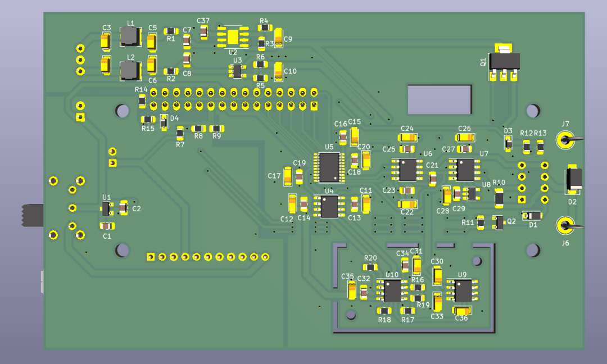Select the L2 inductor
This screenshot has height=364, width=607.
click(x=130, y=71)
